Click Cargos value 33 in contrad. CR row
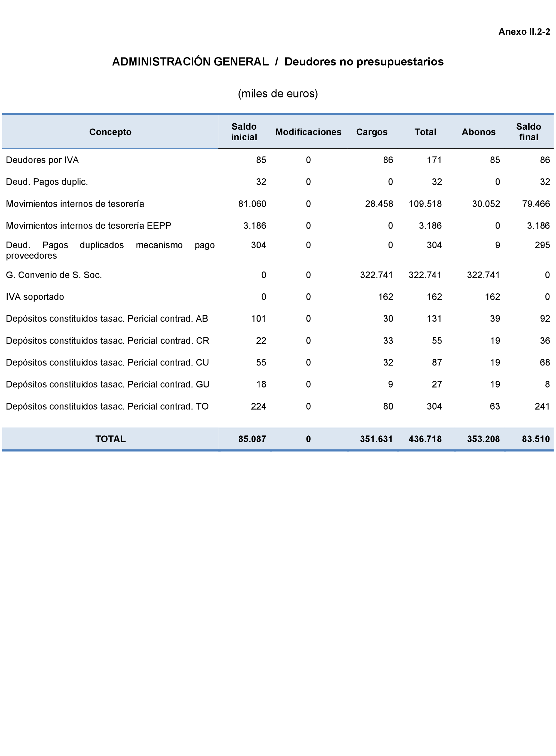Image resolution: width=556 pixels, height=756 pixels. pyautogui.click(x=388, y=341)
